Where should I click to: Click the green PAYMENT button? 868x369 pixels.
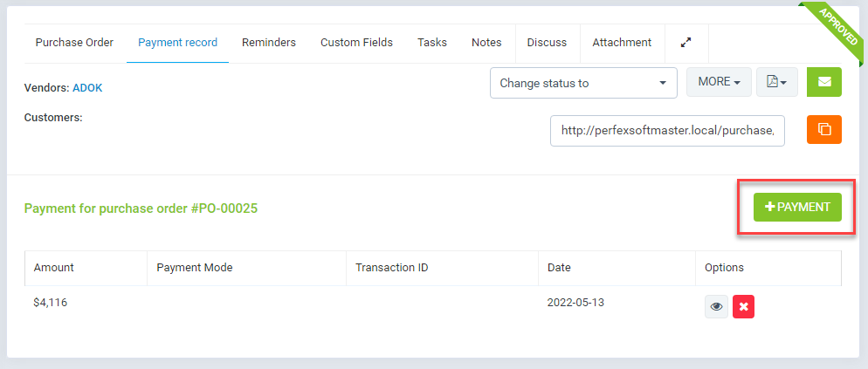click(x=797, y=207)
